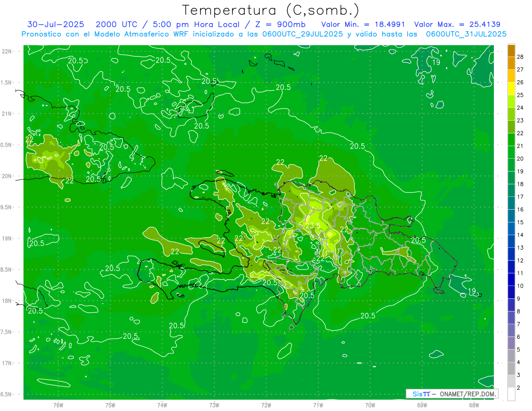
Task: Click the '70W' longitude axis label
Action: coord(370,405)
